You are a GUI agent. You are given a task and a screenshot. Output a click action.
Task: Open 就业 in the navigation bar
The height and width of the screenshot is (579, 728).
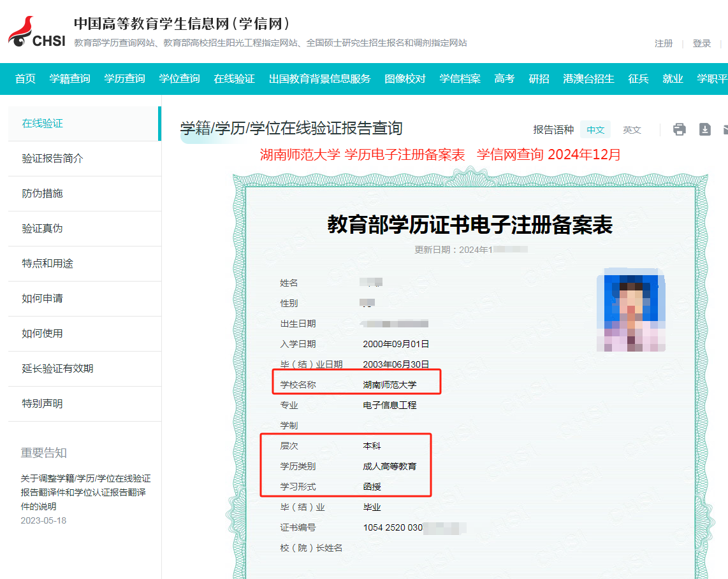[673, 79]
